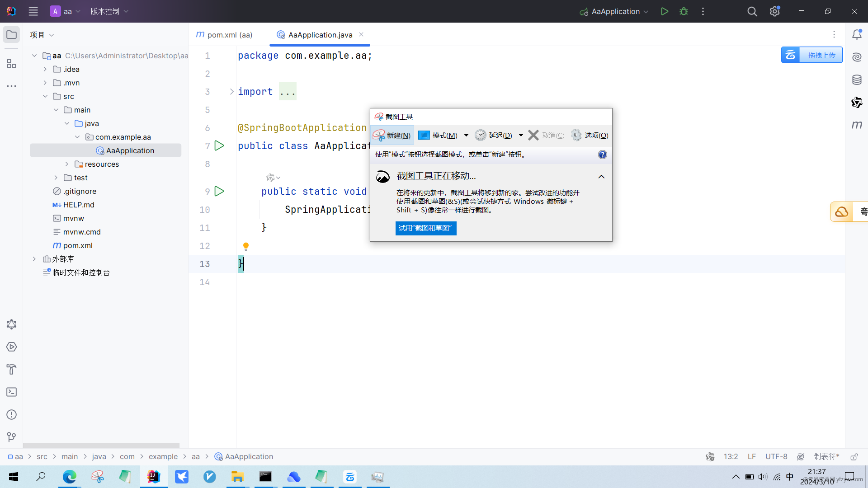Select 延迟 delay dropdown option
Screen dimensions: 868x488
pyautogui.click(x=519, y=135)
